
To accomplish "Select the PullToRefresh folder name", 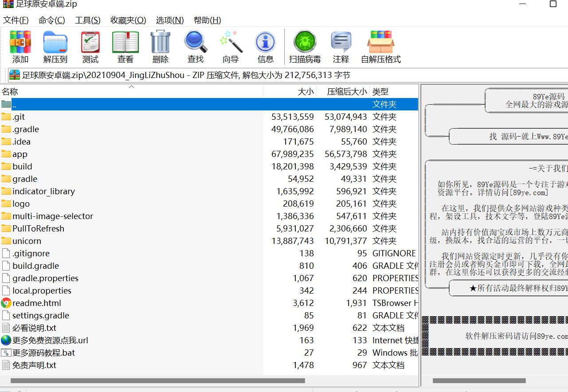I will tap(38, 228).
